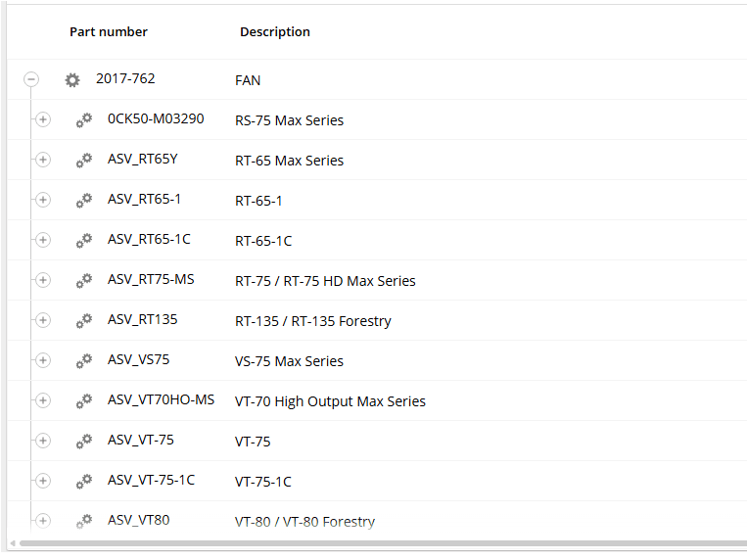
Task: Select part number ASV_VT80
Action: [x=138, y=520]
